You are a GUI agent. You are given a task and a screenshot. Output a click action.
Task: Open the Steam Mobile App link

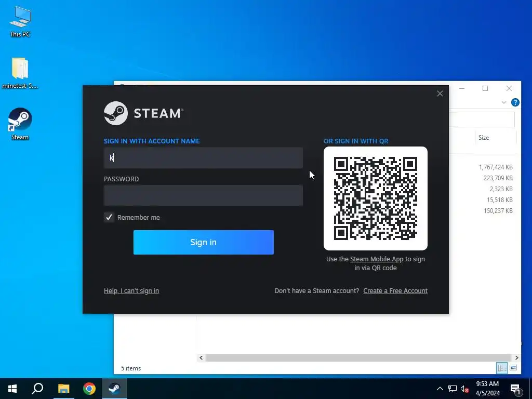click(x=377, y=259)
